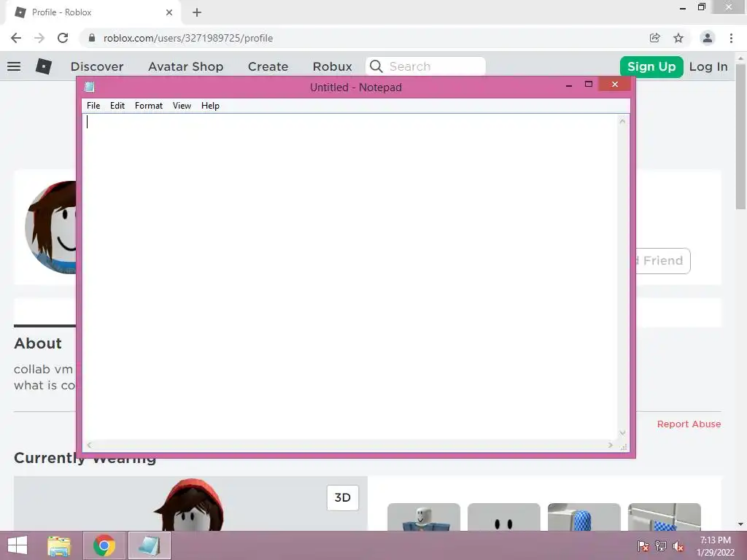Viewport: 747px width, 560px height.
Task: Open a new browser tab
Action: pos(197,12)
